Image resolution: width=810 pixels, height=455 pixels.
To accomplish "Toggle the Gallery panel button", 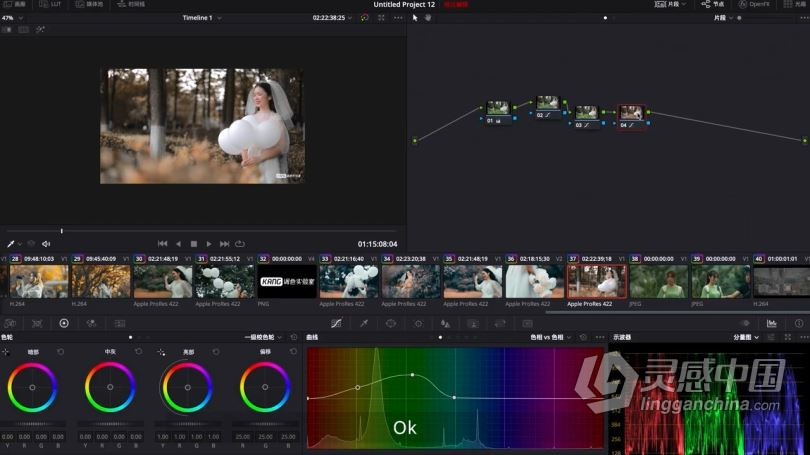I will pos(14,4).
